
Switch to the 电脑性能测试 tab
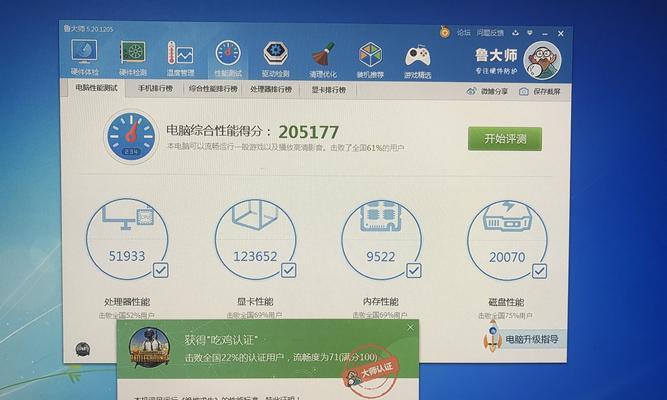point(96,88)
